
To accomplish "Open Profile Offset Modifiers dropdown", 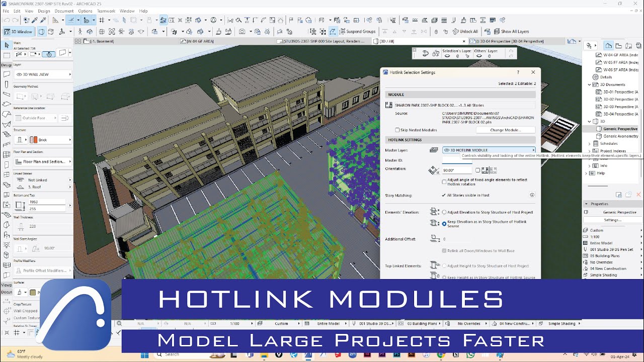I will pyautogui.click(x=42, y=270).
